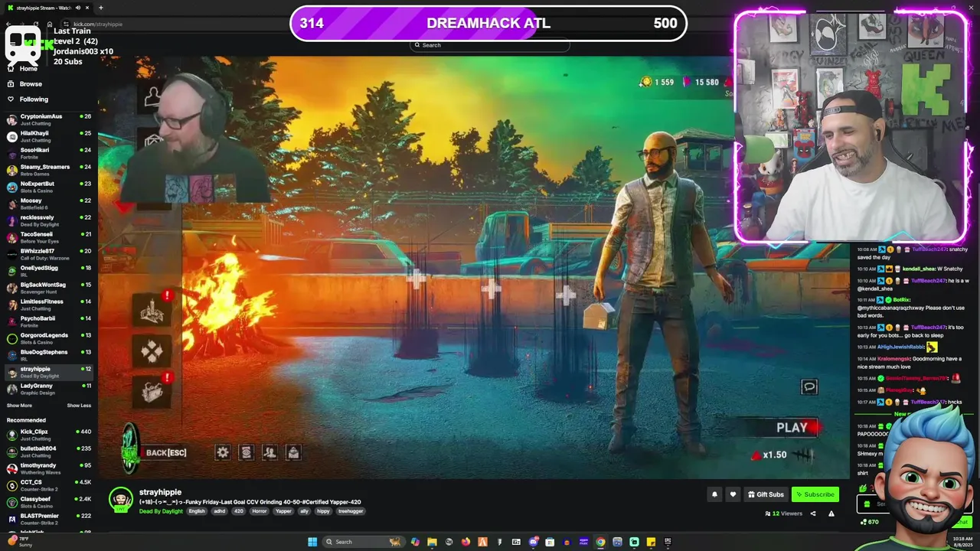The width and height of the screenshot is (980, 551).
Task: Click the in-game chat bubble icon
Action: click(x=809, y=387)
